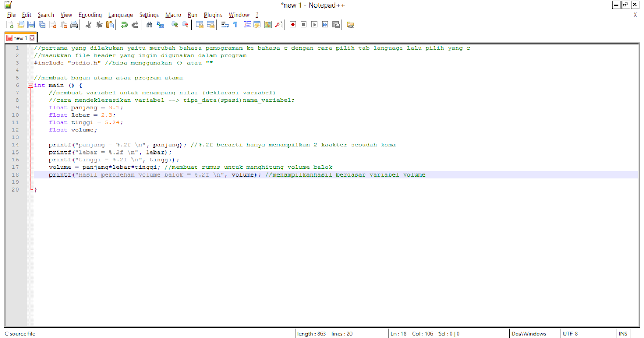Collapse the int main code fold
This screenshot has height=338, width=644.
31,85
